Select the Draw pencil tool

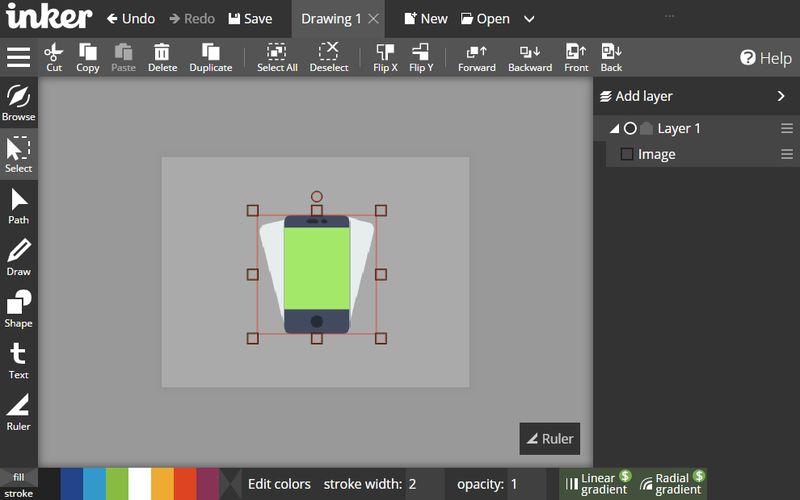(x=19, y=257)
